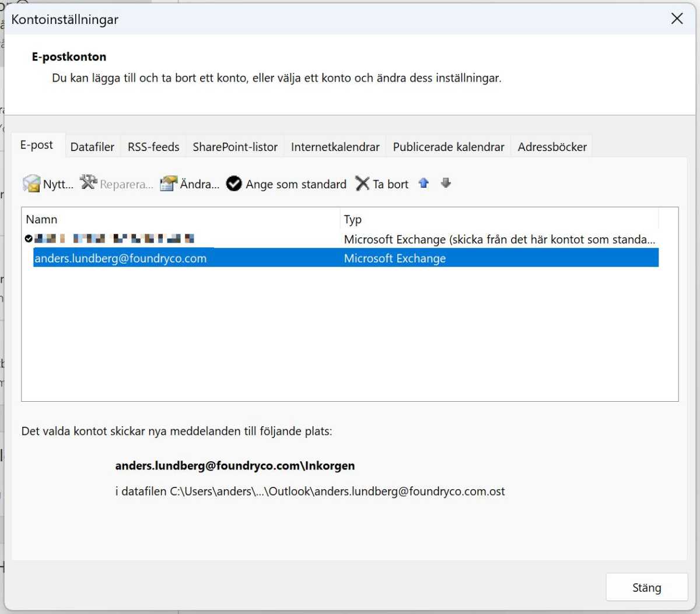Screen dimensions: 700x614
Task: Click the Typ column header
Action: click(x=352, y=219)
